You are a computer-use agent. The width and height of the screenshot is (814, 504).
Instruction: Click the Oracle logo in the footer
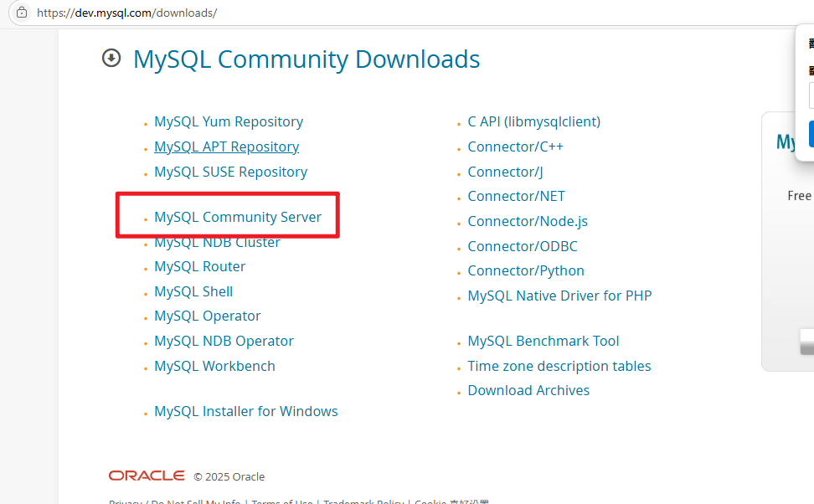point(147,476)
